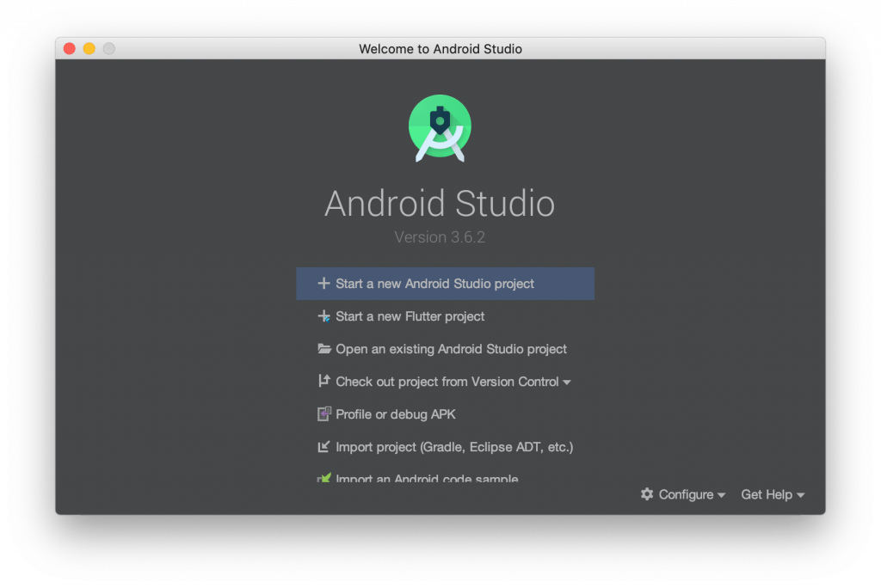Click Check out project from Version Control text
Screen dimensions: 881x588
click(x=447, y=382)
